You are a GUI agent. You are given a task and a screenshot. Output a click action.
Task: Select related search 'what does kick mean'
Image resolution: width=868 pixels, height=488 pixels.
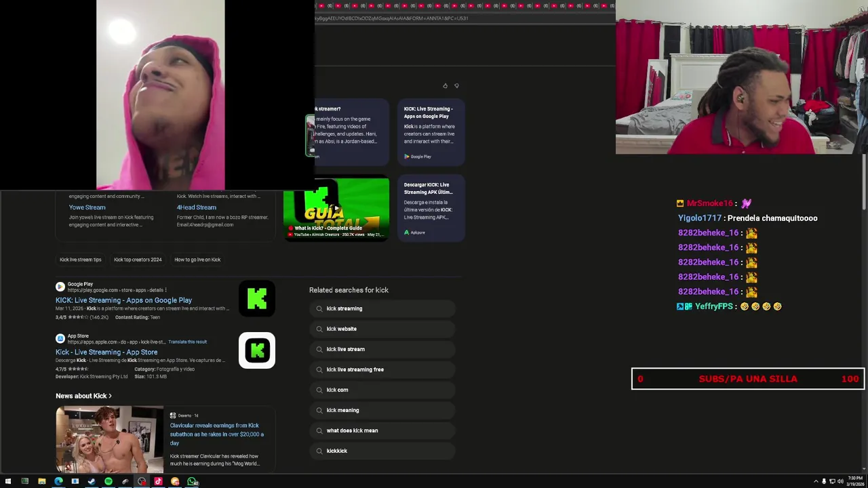pos(382,430)
